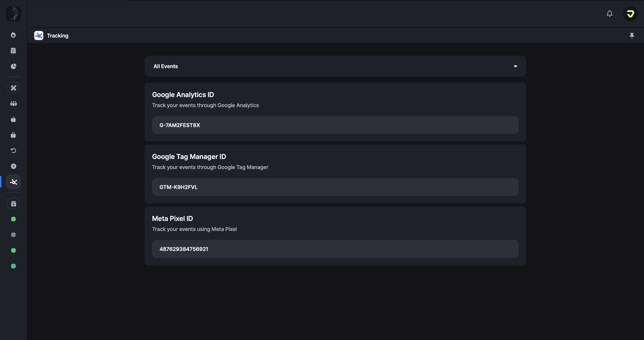This screenshot has width=644, height=340.
Task: Click the first green dot in sidebar
Action: coord(13,219)
